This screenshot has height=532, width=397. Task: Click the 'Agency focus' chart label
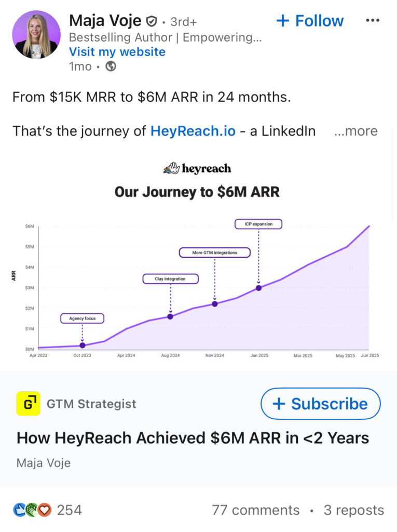pos(82,318)
